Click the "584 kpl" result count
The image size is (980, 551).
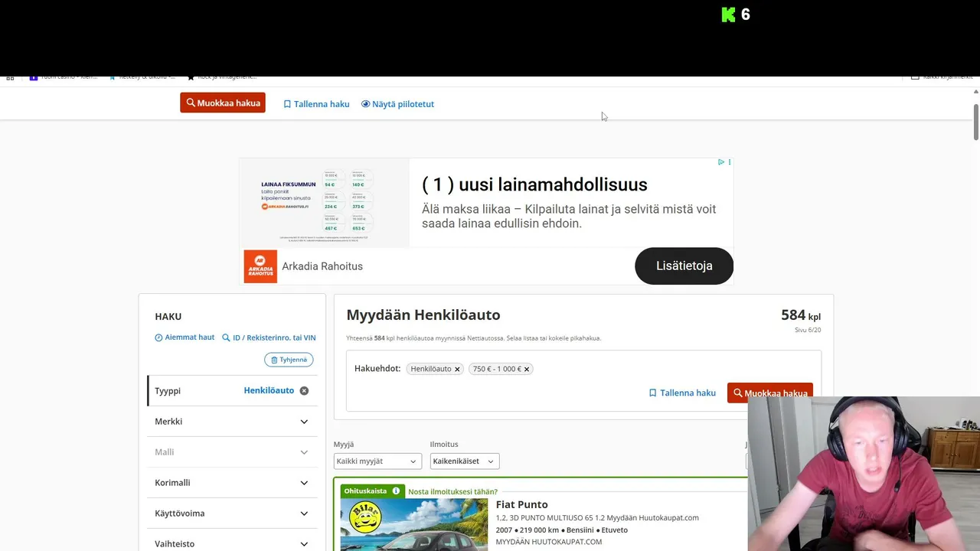pyautogui.click(x=801, y=315)
